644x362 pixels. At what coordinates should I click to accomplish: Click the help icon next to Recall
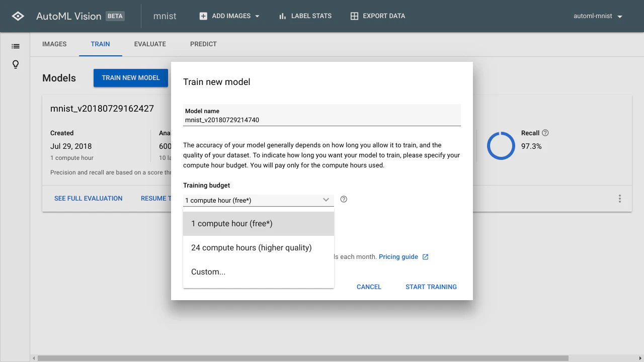pos(545,133)
